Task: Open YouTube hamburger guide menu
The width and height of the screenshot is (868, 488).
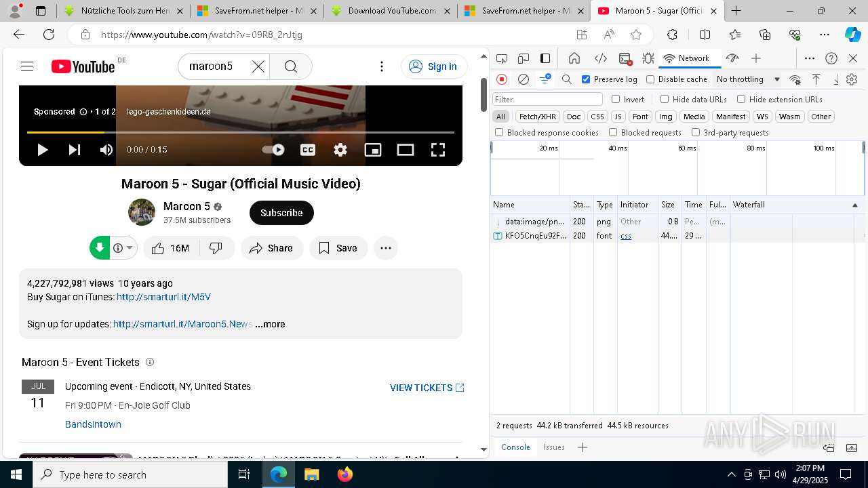Action: pyautogui.click(x=27, y=66)
